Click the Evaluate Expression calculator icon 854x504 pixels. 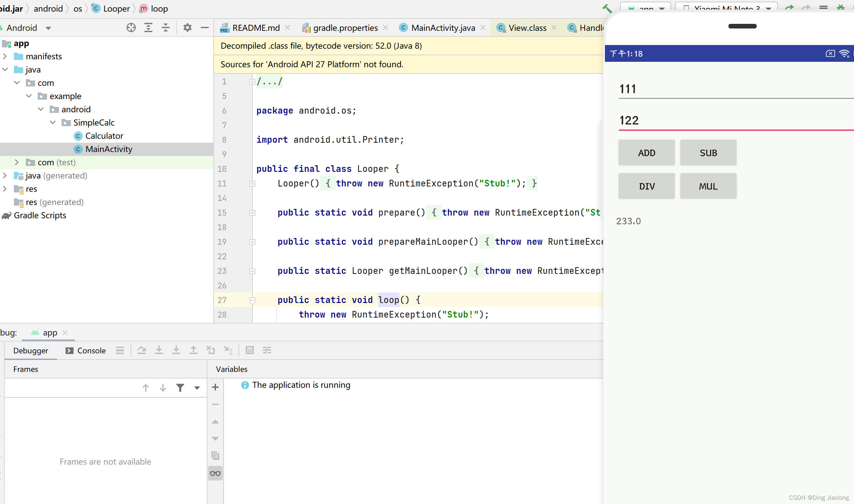250,350
